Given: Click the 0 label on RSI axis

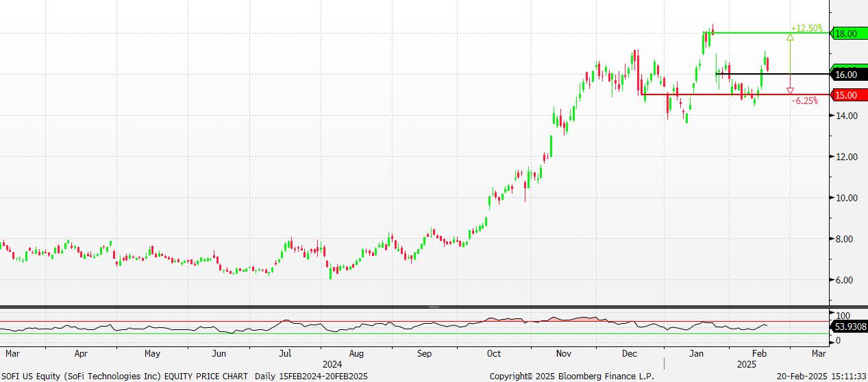Looking at the screenshot, I should pos(837,340).
